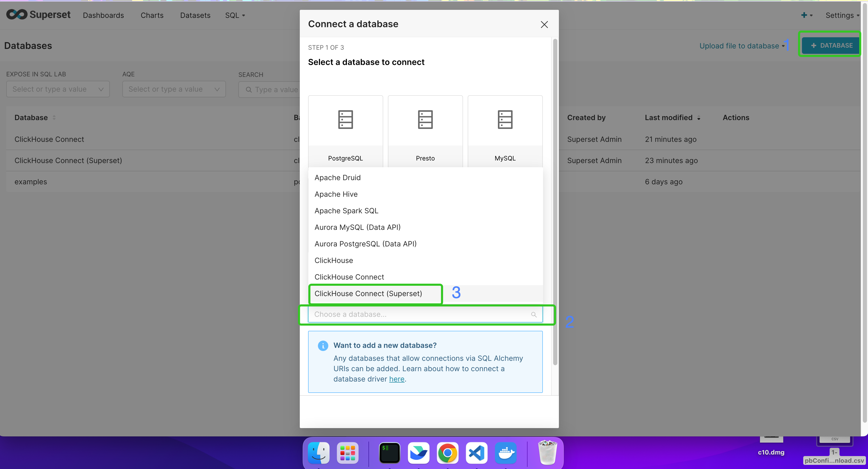Open the plus menu in top navigation
The height and width of the screenshot is (469, 868).
click(807, 15)
